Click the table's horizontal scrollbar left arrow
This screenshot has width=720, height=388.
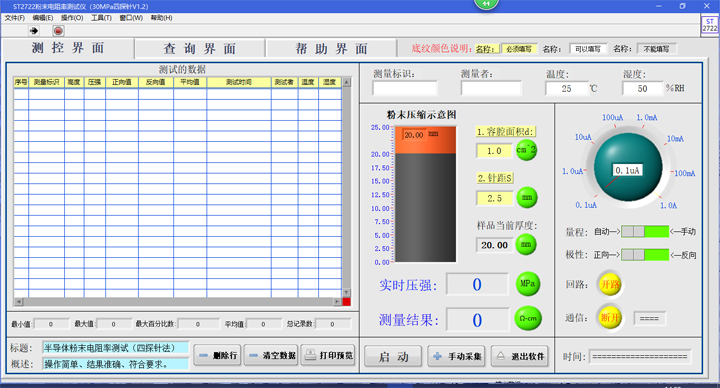pyautogui.click(x=19, y=302)
